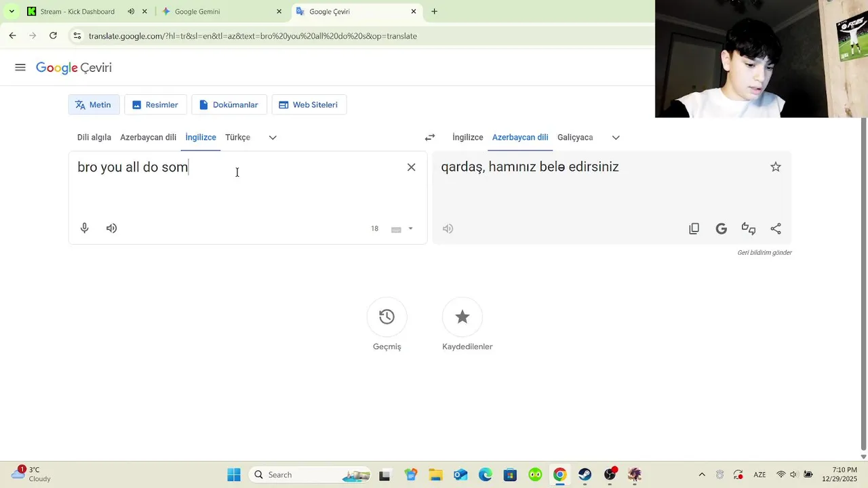Set source language to Türkçe
The image size is (868, 488).
coord(237,138)
